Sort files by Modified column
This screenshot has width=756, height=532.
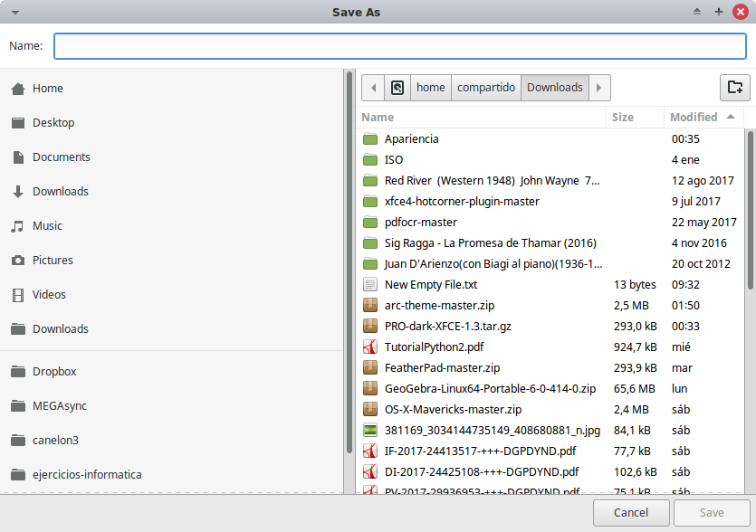(x=694, y=118)
